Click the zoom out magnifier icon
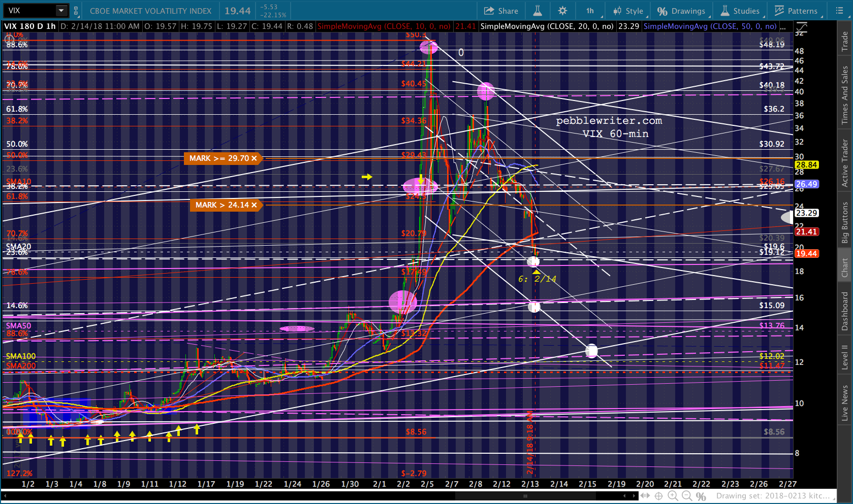Image resolution: width=853 pixels, height=504 pixels. (x=687, y=496)
